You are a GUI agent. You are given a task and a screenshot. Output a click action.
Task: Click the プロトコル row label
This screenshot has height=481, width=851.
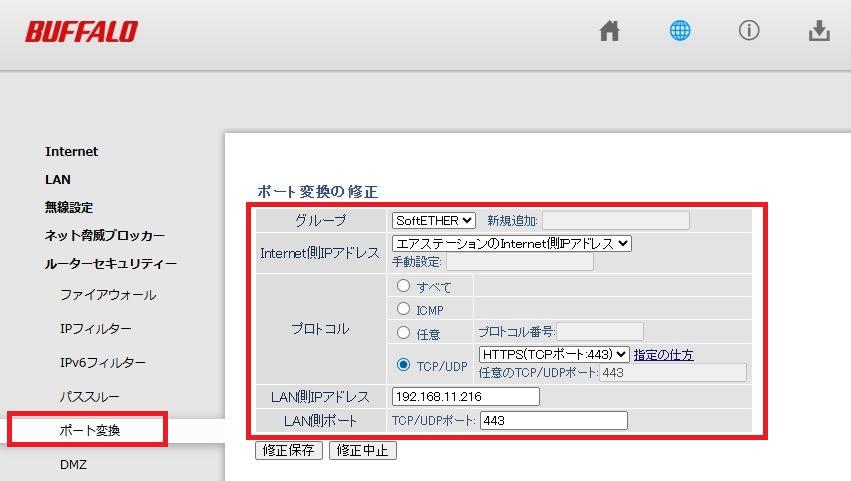tap(320, 329)
